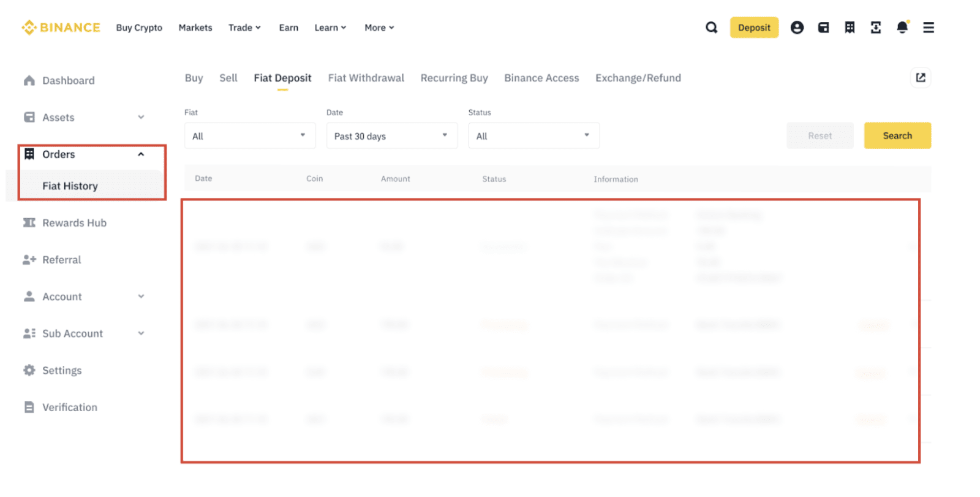Open the Status filter dropdown

[534, 135]
